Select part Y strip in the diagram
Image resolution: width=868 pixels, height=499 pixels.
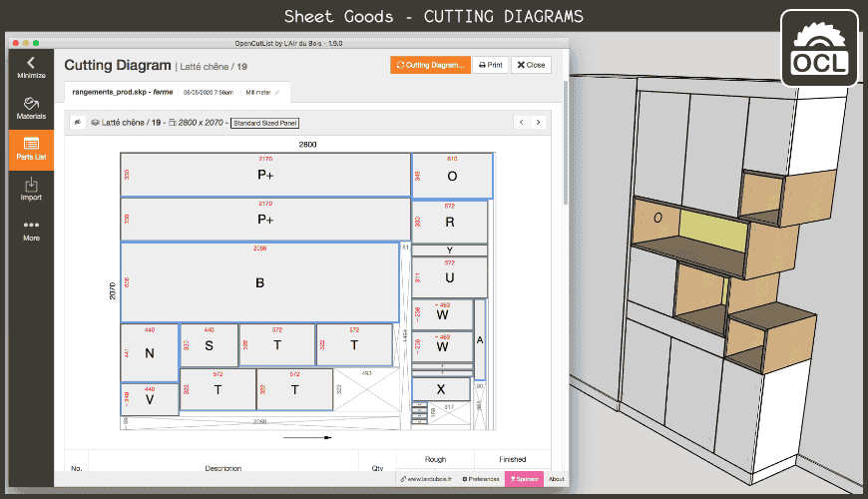click(x=450, y=250)
